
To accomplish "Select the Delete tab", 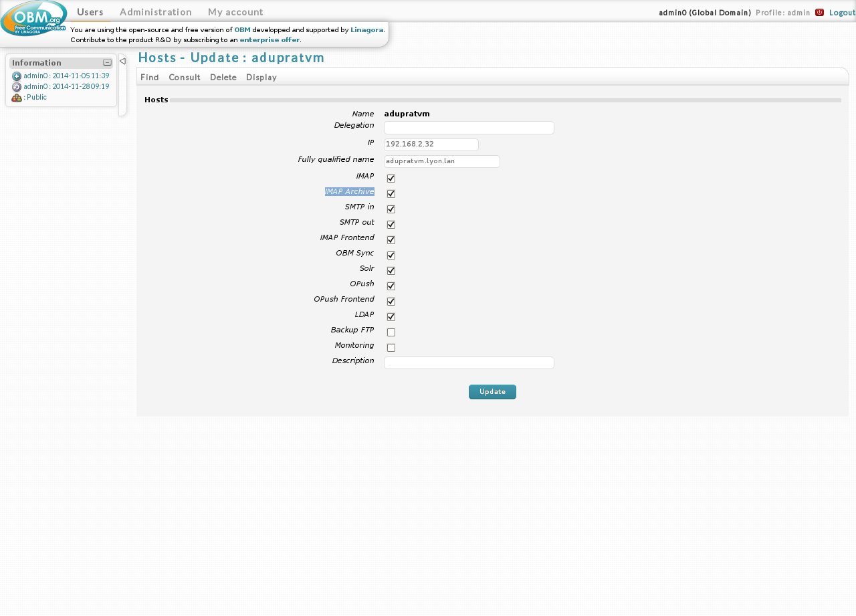I will 223,78.
